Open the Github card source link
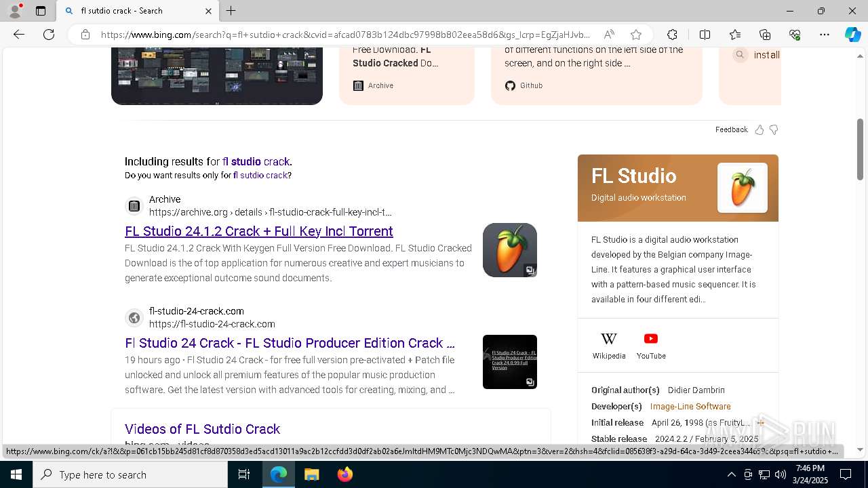This screenshot has height=488, width=868. (x=524, y=85)
